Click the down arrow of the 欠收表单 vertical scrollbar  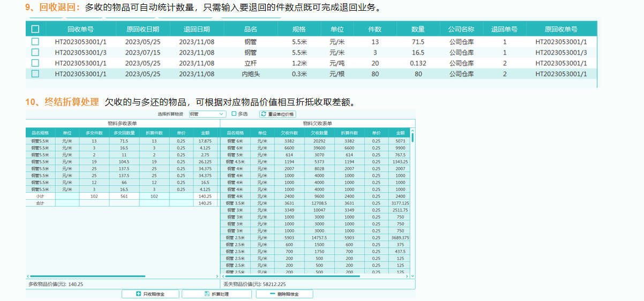click(412, 276)
